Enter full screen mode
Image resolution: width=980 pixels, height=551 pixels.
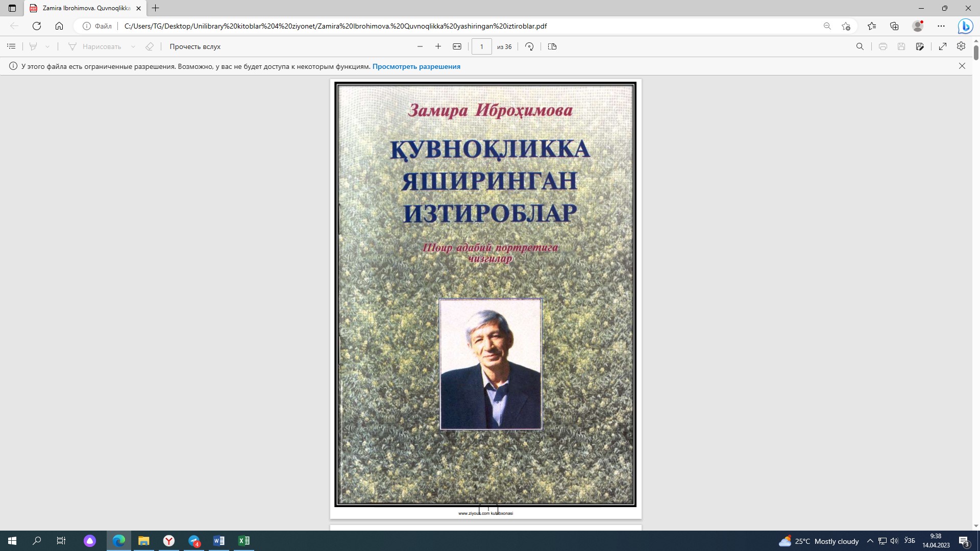point(942,46)
